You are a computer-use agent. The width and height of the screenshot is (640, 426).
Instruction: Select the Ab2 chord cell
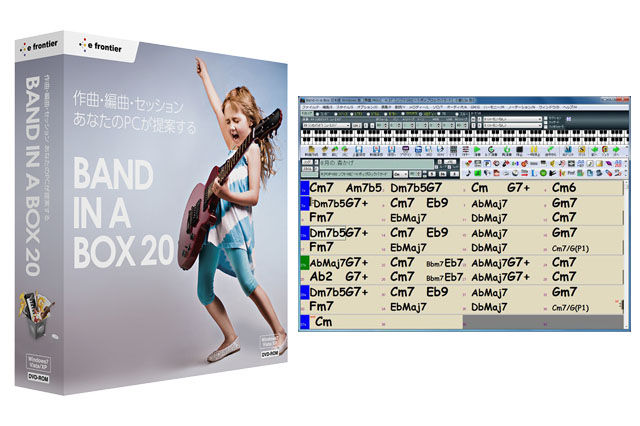(x=321, y=277)
